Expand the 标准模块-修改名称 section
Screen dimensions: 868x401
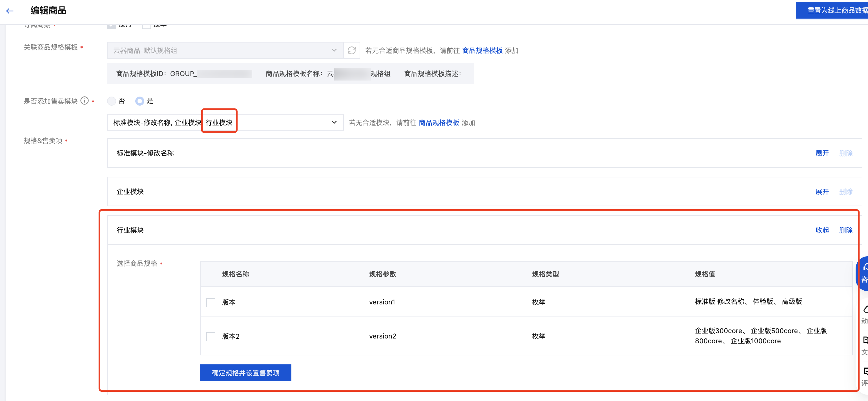pyautogui.click(x=821, y=153)
